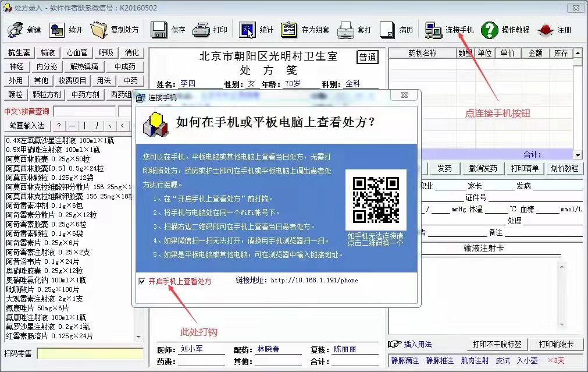Click the 打印 (Print) printer icon

tap(201, 30)
